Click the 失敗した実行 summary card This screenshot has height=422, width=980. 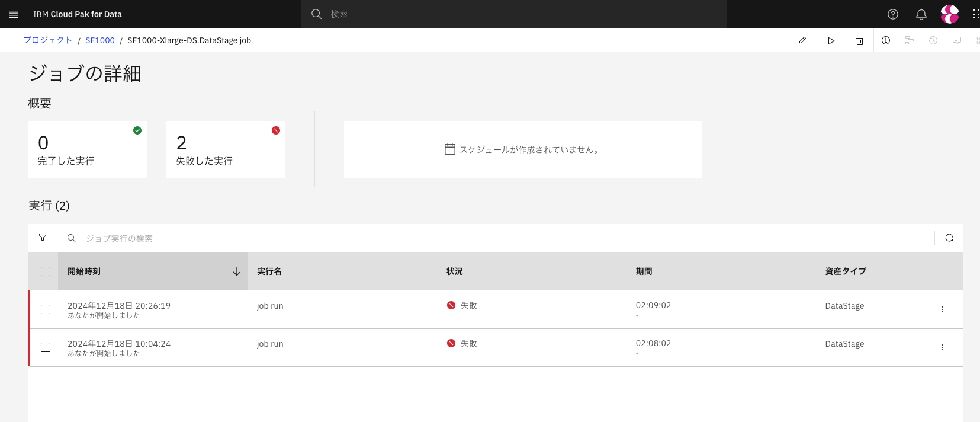click(x=226, y=149)
